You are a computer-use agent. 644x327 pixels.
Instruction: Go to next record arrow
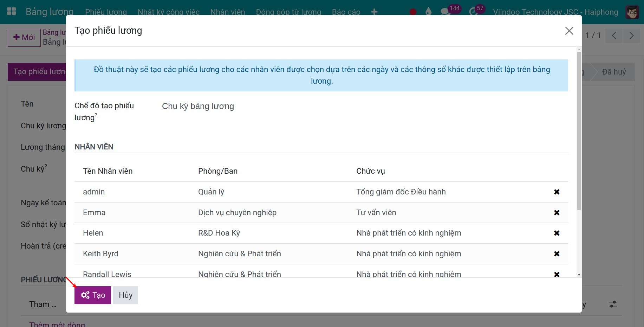point(631,36)
